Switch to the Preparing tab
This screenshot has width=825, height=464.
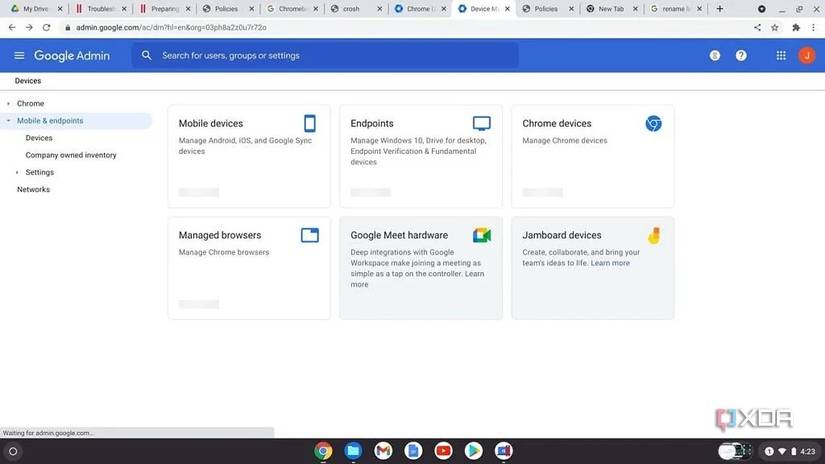click(x=164, y=9)
